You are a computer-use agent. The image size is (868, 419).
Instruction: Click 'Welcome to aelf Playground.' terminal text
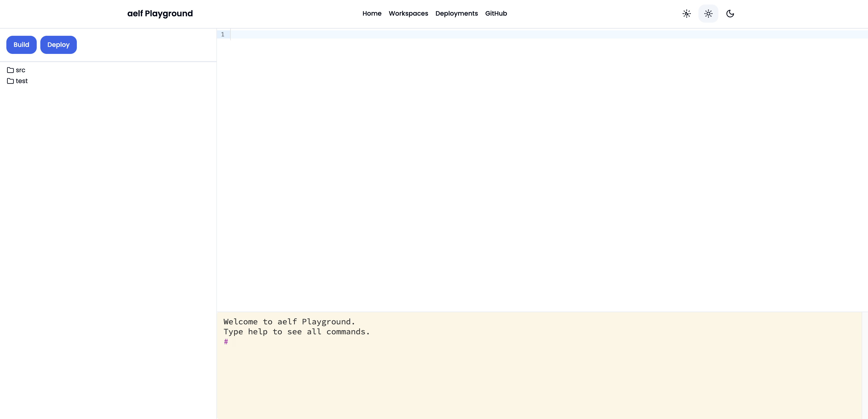(x=289, y=322)
